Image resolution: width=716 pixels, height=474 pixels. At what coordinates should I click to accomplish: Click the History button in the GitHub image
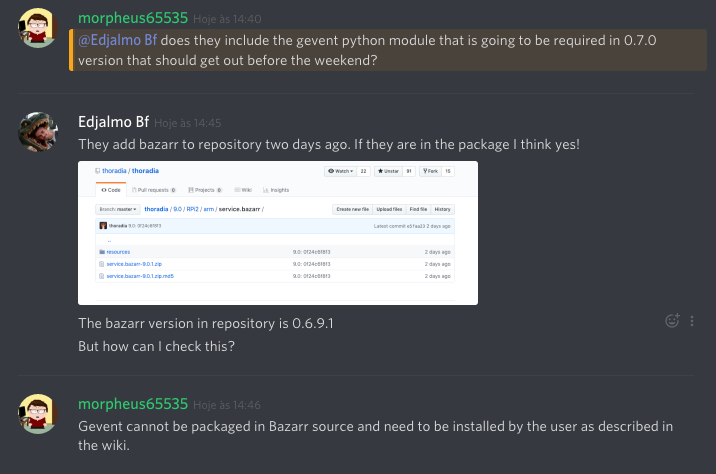click(443, 209)
